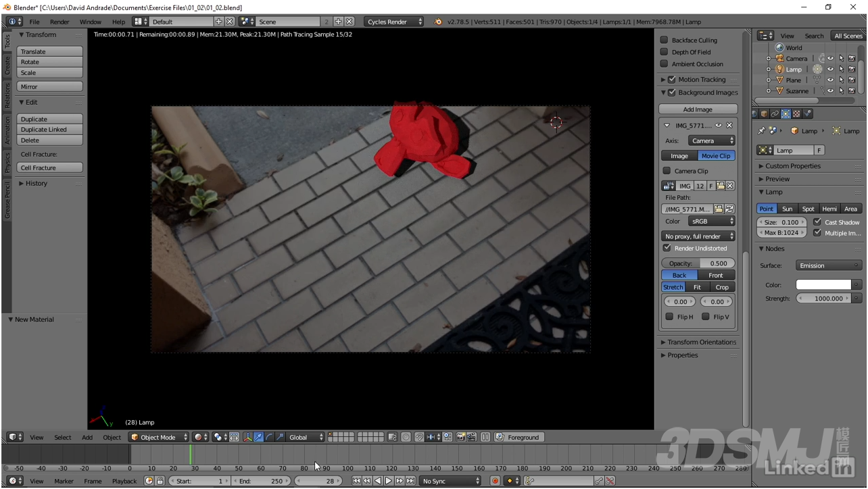868x489 pixels.
Task: Select the rotate manipulator arc icon
Action: (270, 438)
